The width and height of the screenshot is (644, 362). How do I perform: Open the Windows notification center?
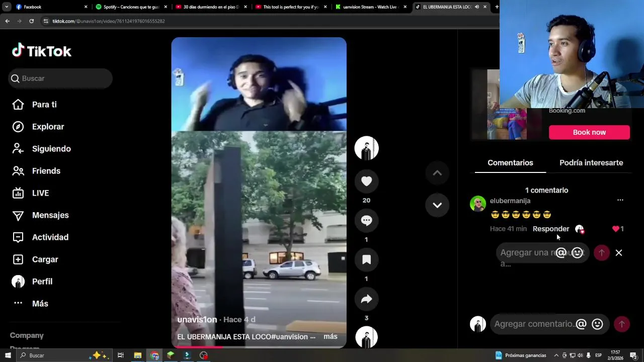pos(633,355)
